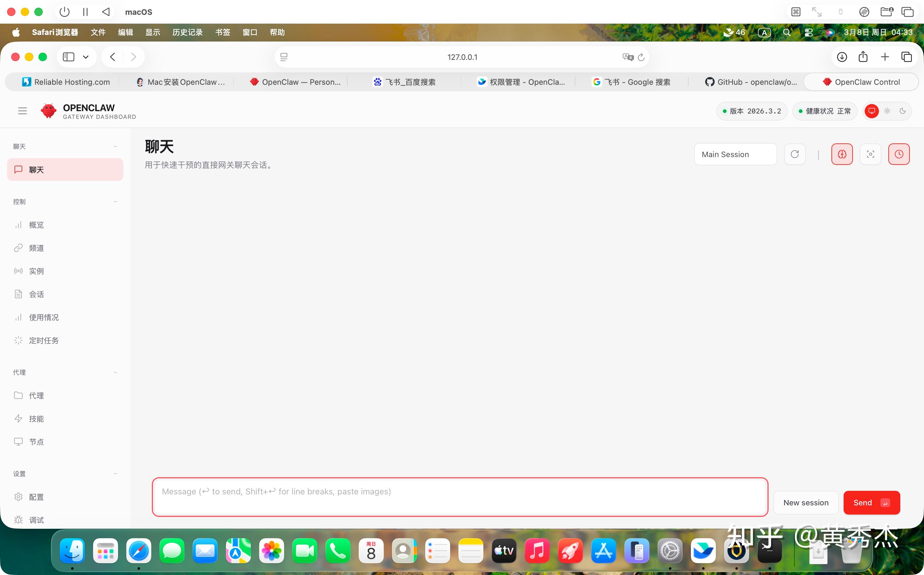This screenshot has height=575, width=924.
Task: Toggle the red clock icon button
Action: [898, 154]
